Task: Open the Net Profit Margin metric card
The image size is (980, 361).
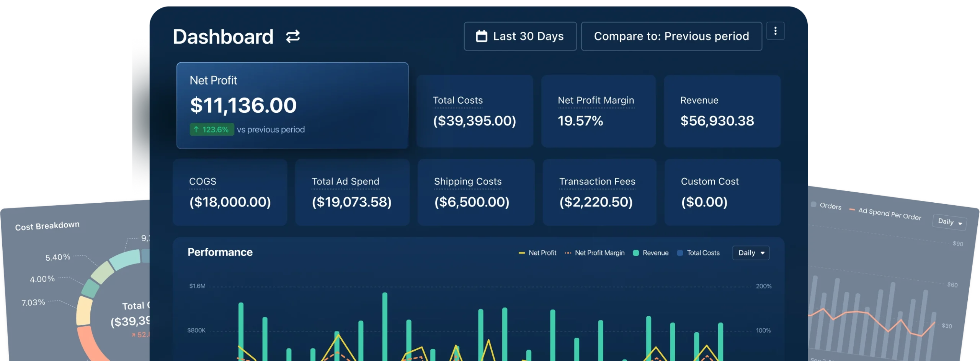Action: coord(598,111)
